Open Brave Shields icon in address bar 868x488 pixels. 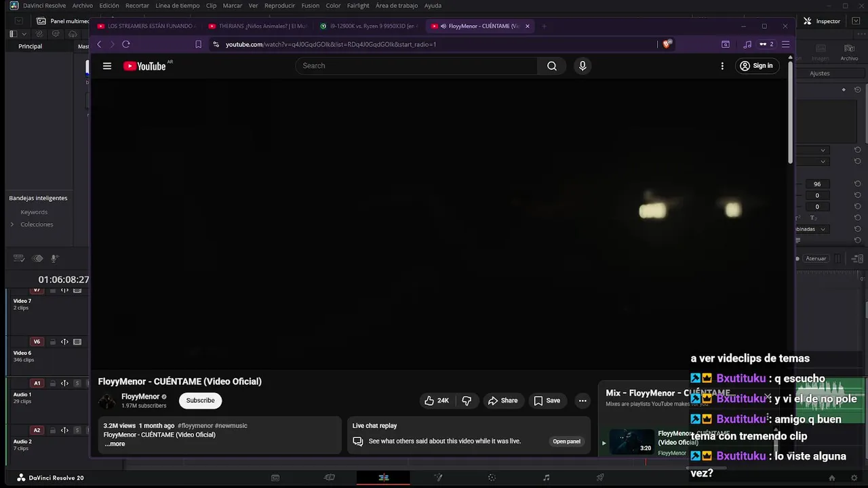(x=667, y=44)
